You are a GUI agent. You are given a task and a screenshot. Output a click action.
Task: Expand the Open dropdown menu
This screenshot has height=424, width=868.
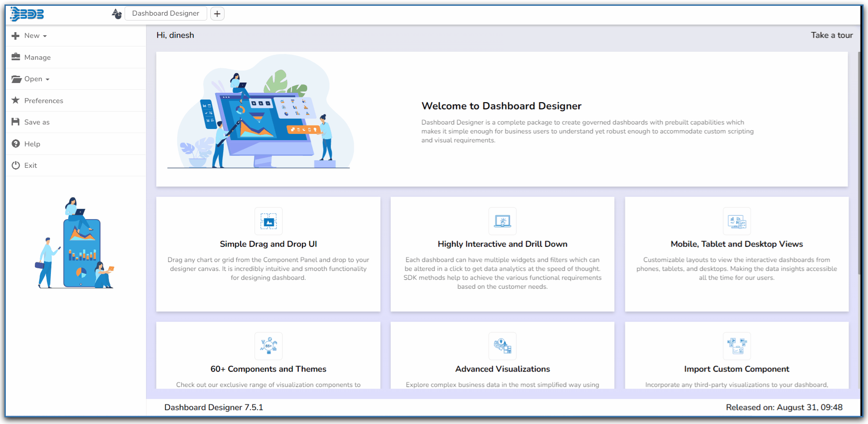[x=33, y=79]
